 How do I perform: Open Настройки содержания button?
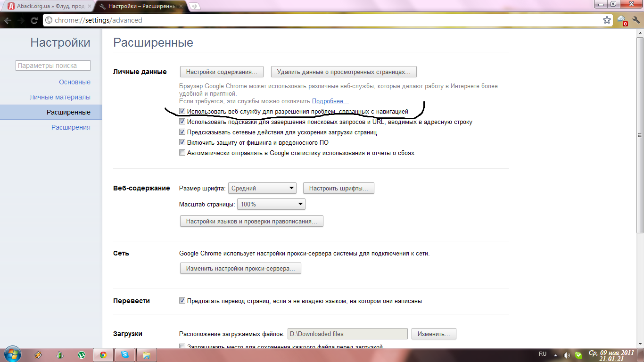[x=222, y=72]
